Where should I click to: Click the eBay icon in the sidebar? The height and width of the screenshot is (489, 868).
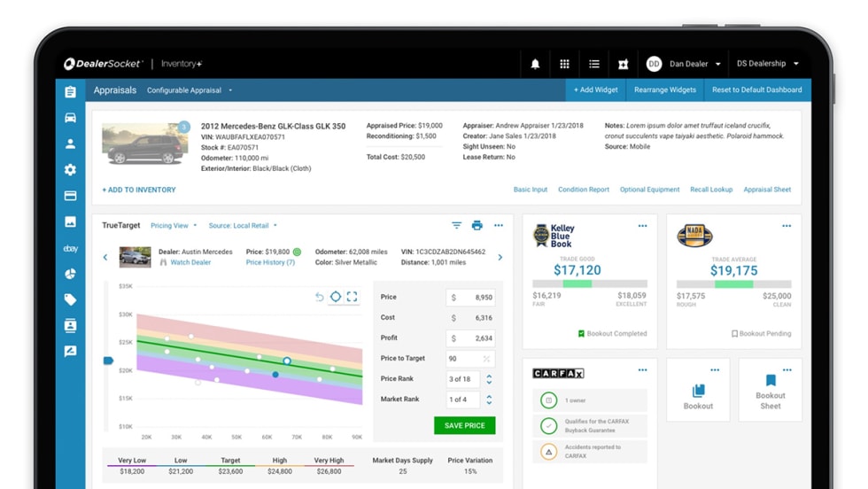[71, 249]
